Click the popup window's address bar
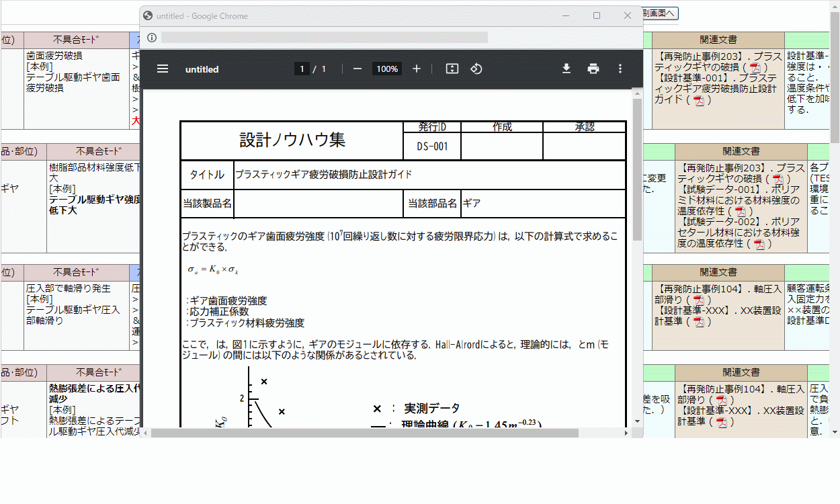This screenshot has height=504, width=840. coord(324,38)
